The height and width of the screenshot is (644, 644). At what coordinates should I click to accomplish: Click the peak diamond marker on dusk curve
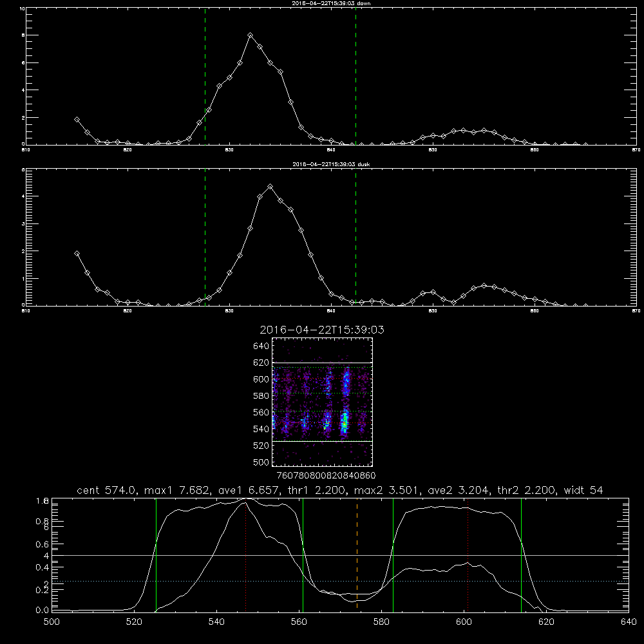point(270,187)
